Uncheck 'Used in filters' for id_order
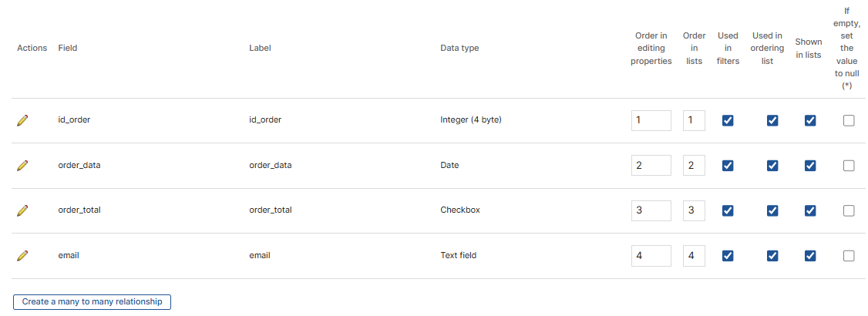 coord(728,120)
